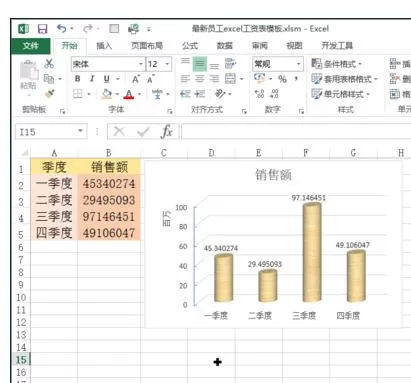Apply accounting number format

pos(259,78)
